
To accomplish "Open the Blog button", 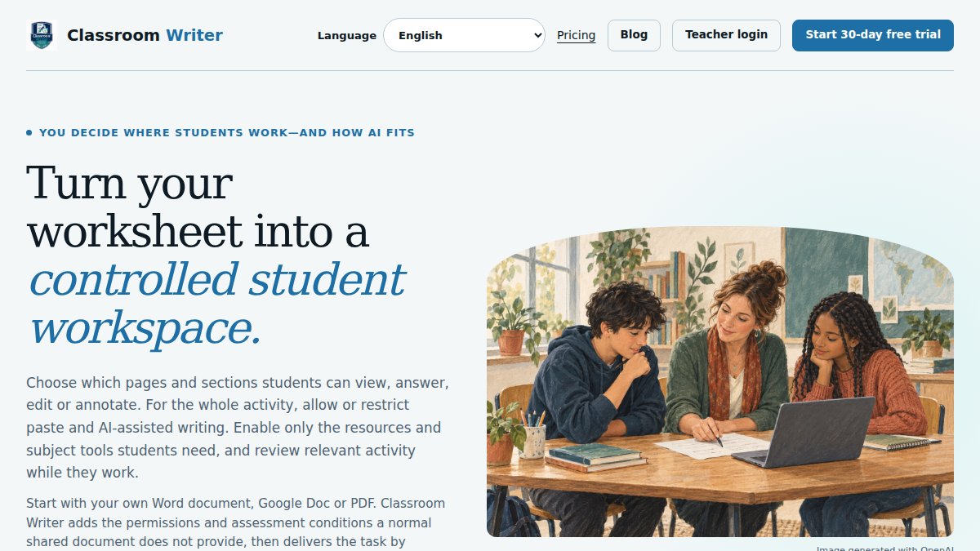I will (x=634, y=35).
